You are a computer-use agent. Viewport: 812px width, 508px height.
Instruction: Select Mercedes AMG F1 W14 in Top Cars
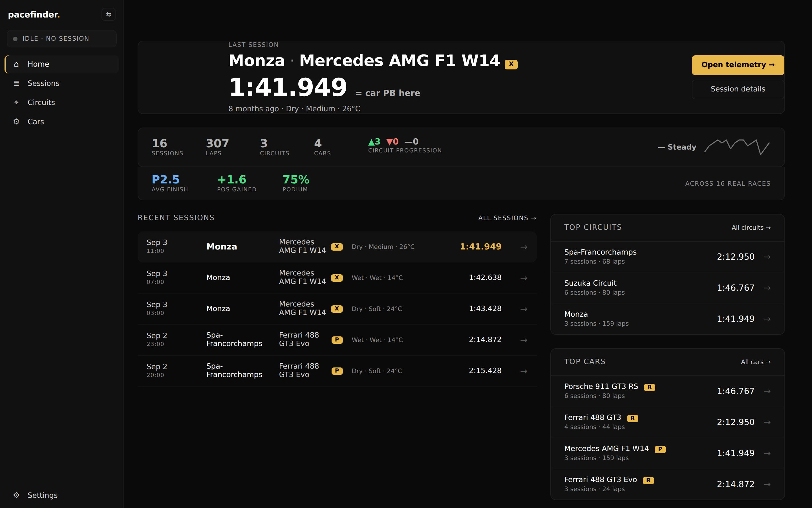[x=667, y=453]
